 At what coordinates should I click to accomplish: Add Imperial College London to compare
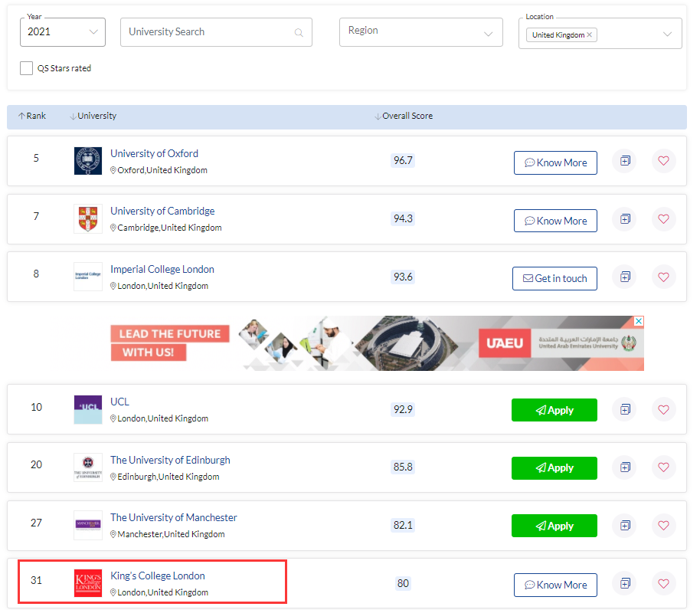pyautogui.click(x=625, y=277)
